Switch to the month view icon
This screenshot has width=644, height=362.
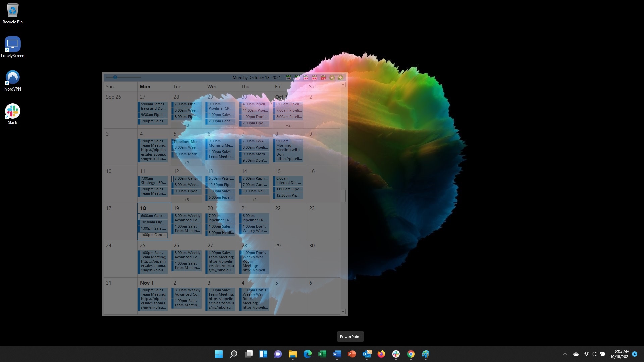[x=323, y=78]
